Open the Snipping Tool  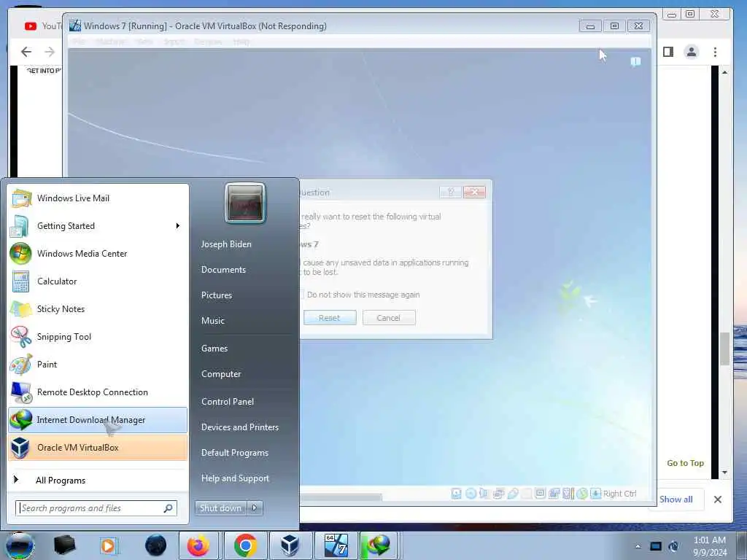pos(98,337)
